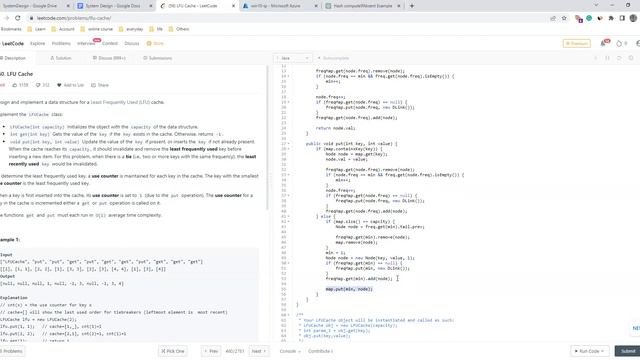Open a new browser tab with plus icon
640x360 pixels.
point(411,6)
